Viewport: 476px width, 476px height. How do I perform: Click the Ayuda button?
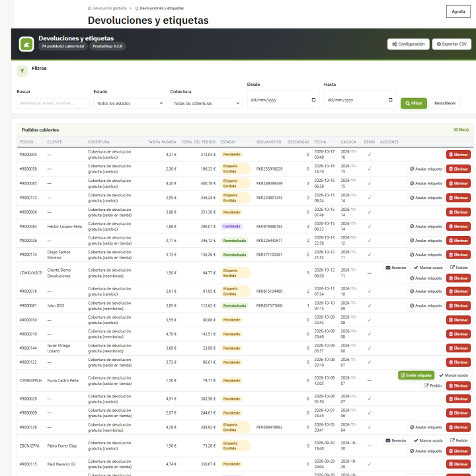coord(458,11)
